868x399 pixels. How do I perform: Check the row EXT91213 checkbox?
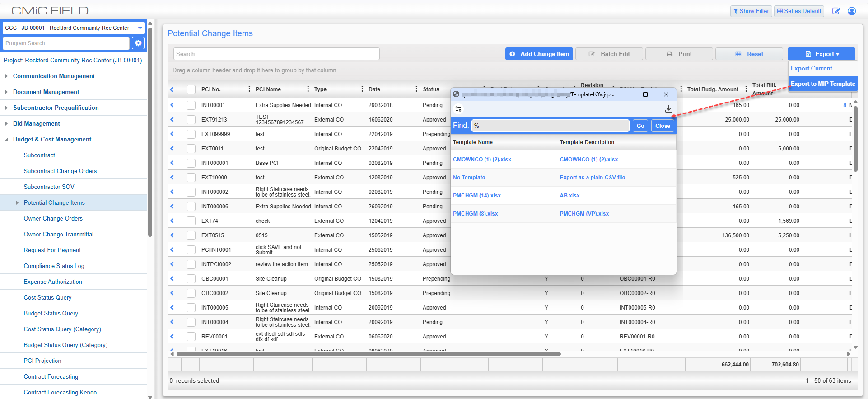191,119
